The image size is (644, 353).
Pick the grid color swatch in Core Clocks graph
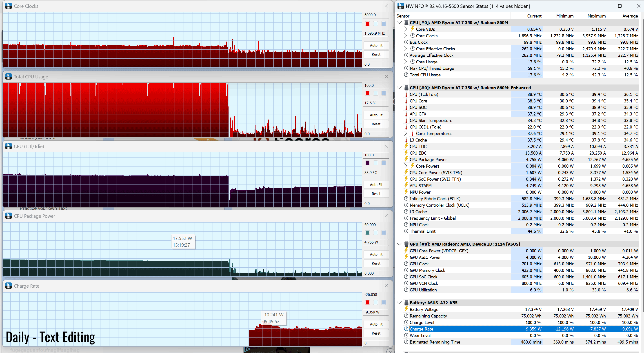(x=384, y=24)
